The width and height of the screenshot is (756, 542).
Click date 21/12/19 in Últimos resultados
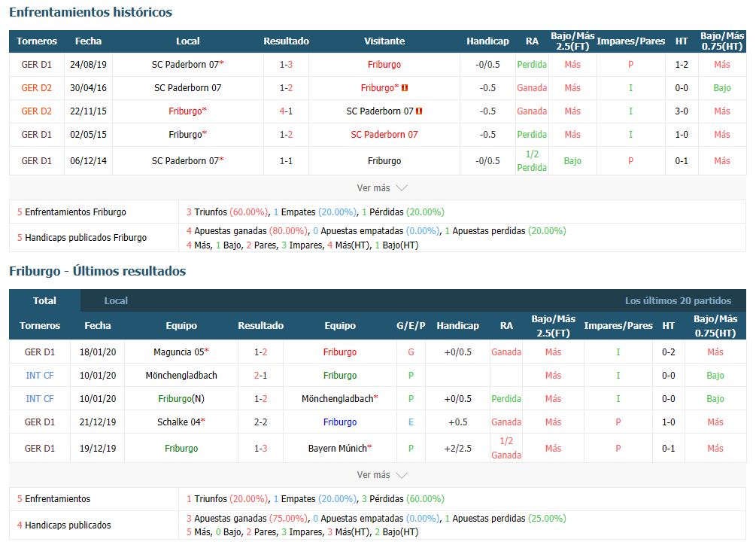coord(98,422)
